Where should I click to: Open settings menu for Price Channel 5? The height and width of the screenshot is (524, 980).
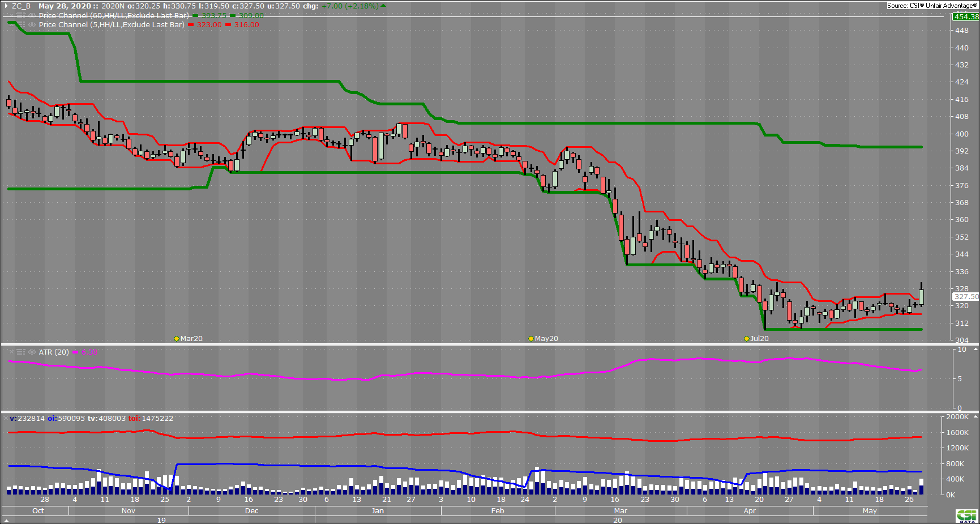click(x=21, y=25)
